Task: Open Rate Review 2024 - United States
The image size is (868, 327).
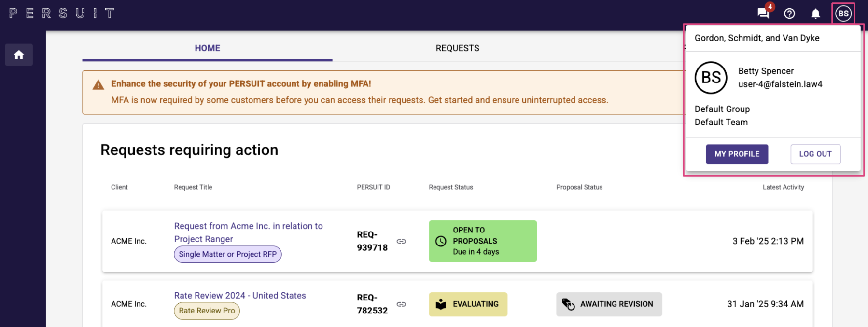Action: [240, 296]
